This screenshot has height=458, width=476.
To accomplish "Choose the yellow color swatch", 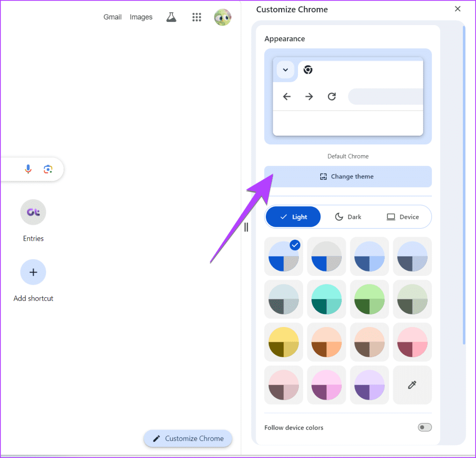I will click(284, 342).
